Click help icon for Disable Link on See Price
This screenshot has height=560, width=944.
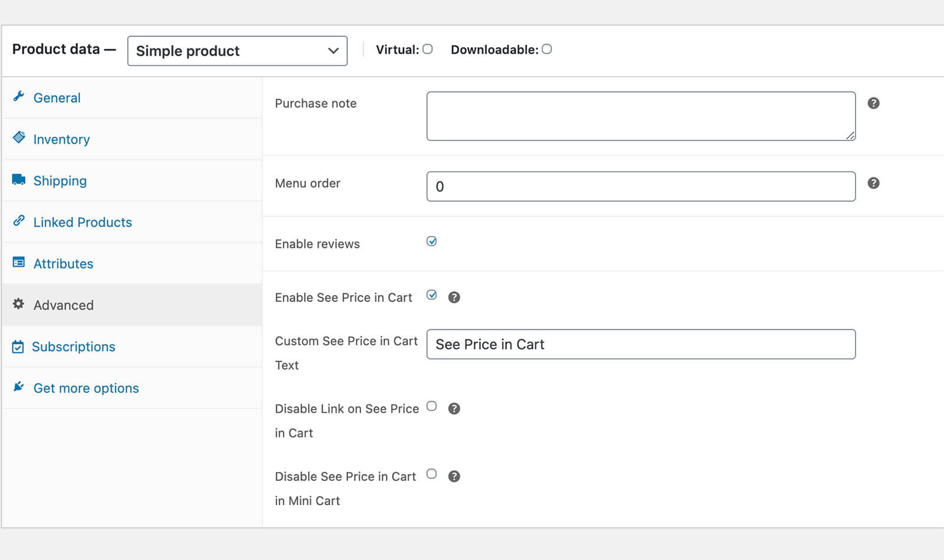click(x=454, y=408)
